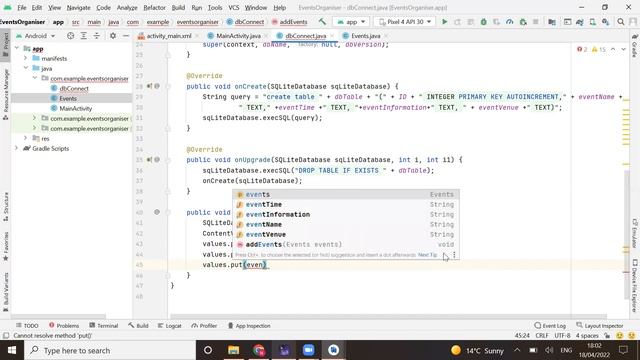Image resolution: width=640 pixels, height=360 pixels.
Task: Go to previous highlighted error up arrow
Action: tap(613, 49)
